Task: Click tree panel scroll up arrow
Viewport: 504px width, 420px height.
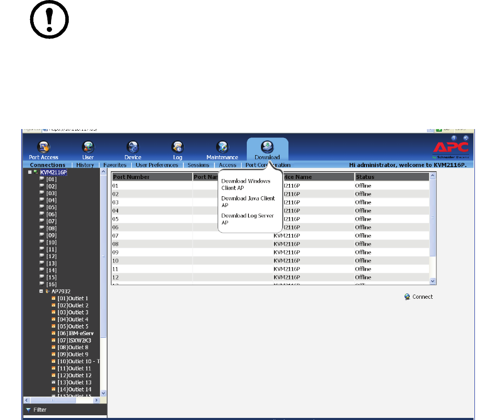Action: (103, 172)
